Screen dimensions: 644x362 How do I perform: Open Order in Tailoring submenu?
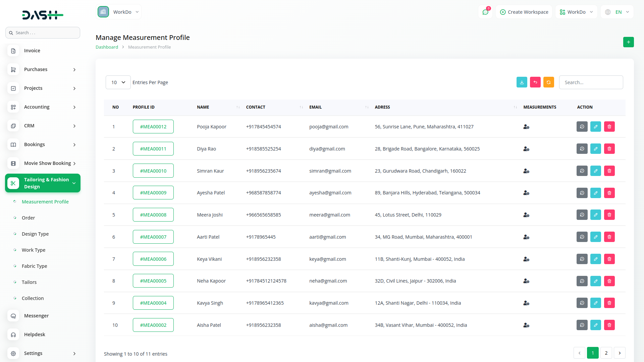point(28,218)
